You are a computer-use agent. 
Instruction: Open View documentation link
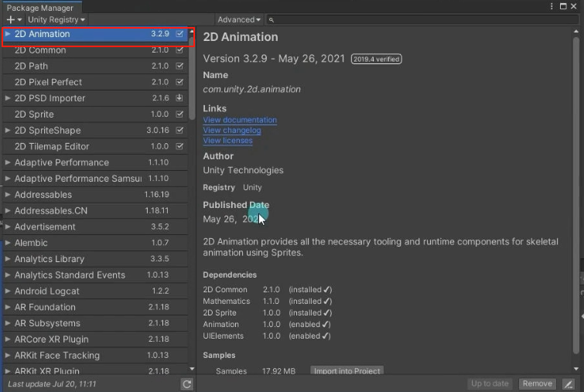(x=240, y=120)
